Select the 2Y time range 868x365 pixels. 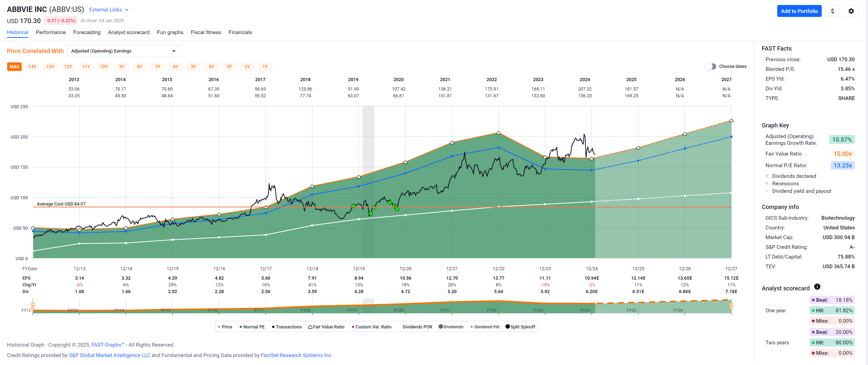pyautogui.click(x=247, y=67)
